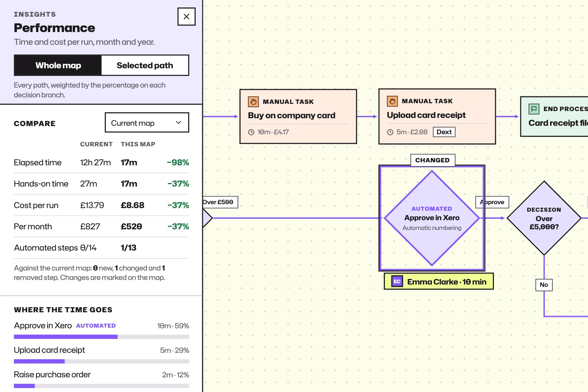
Task: Switch to the Selected path tab
Action: (145, 65)
